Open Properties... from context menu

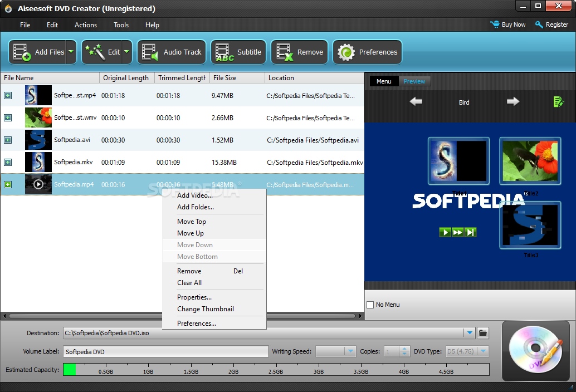point(214,297)
